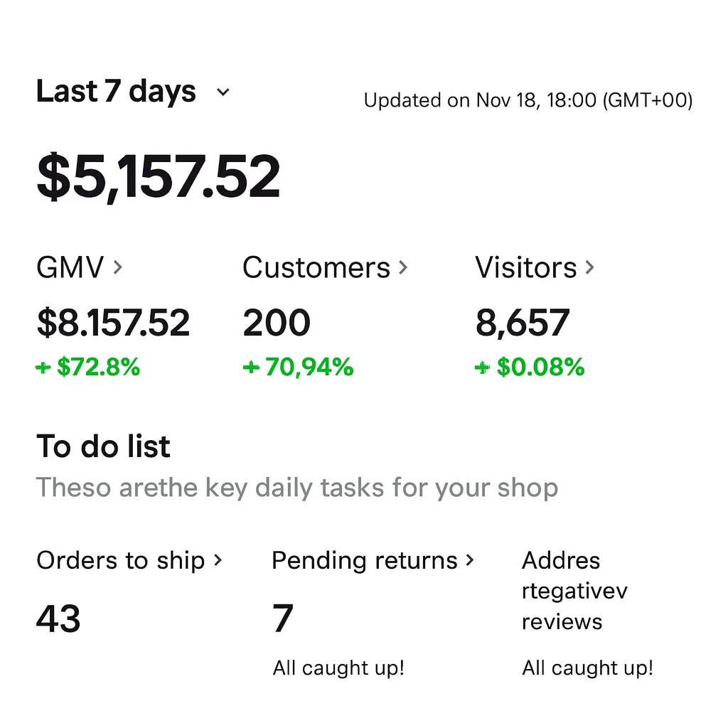This screenshot has width=728, height=728.
Task: Open the Customers metric details
Action: click(x=316, y=268)
